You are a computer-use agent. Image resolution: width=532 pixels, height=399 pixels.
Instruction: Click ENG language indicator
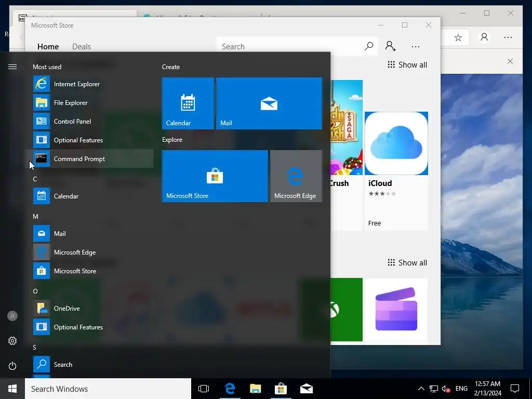[x=461, y=389]
